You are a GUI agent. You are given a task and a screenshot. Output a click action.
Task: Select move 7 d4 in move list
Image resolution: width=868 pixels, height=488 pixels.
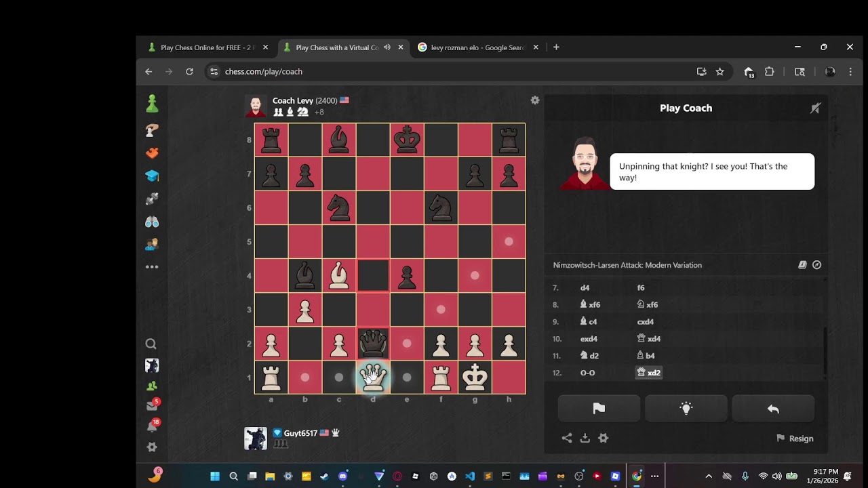585,288
